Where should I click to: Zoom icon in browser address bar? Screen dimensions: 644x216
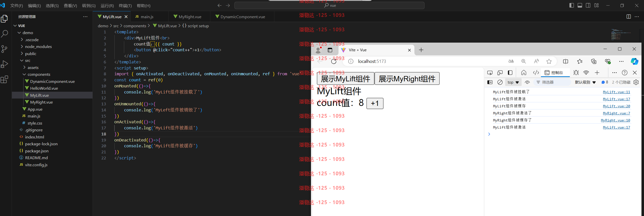(524, 61)
